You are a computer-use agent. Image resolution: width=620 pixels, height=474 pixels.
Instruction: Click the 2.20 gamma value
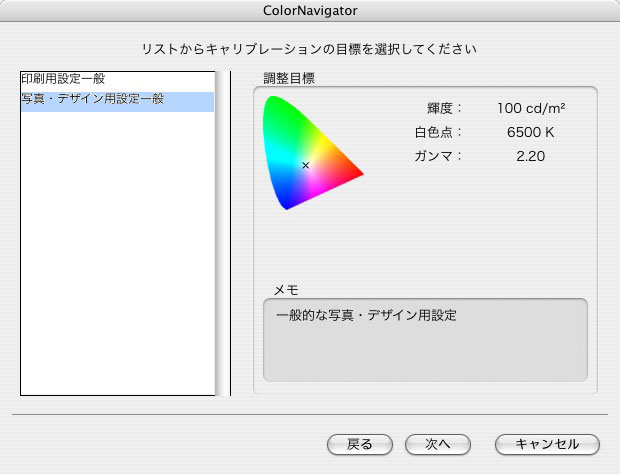531,156
